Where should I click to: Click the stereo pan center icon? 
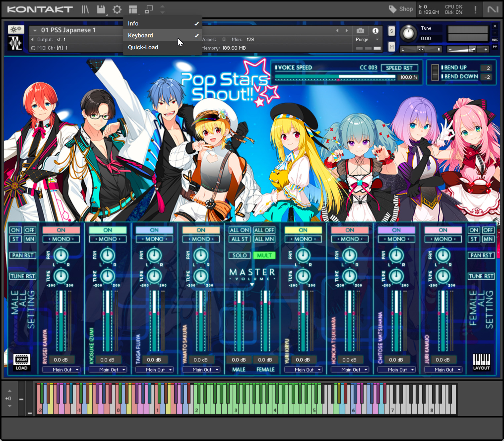(421, 49)
